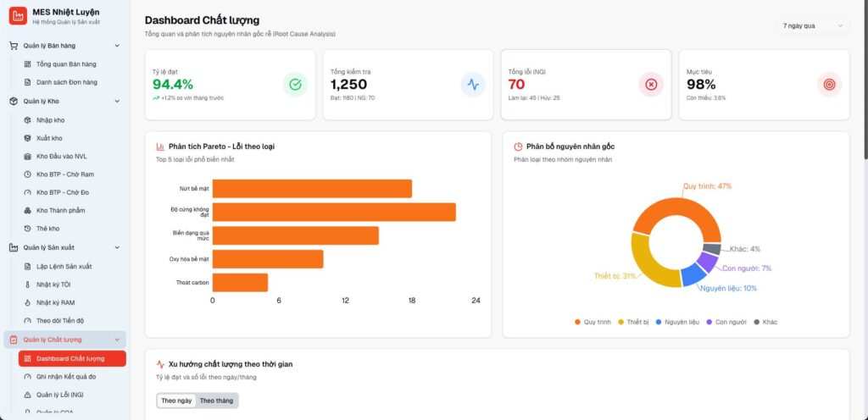
Task: Click the bar chart icon beside Phân tích Pareto
Action: click(161, 146)
